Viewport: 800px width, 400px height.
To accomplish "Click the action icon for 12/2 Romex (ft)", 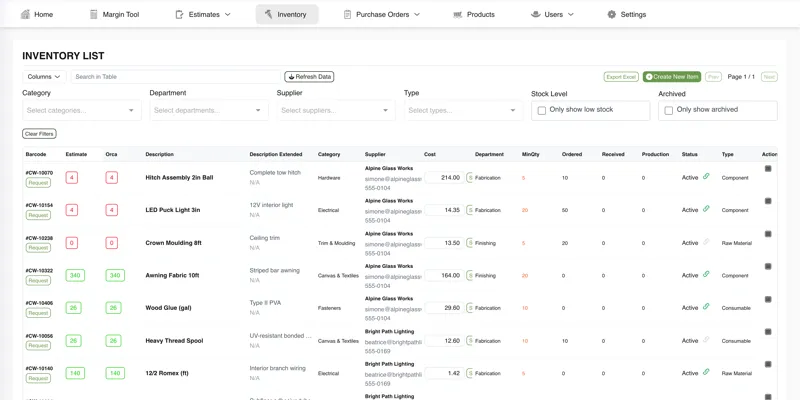I will (768, 364).
